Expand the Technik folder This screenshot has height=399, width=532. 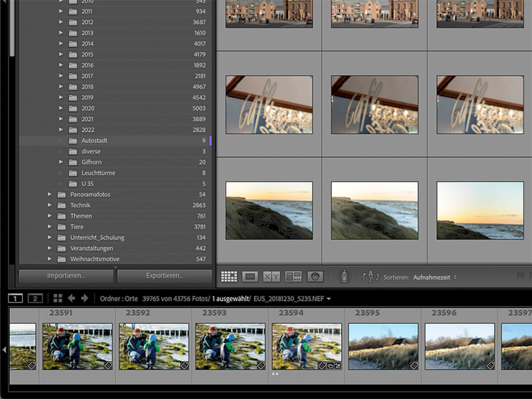(50, 205)
